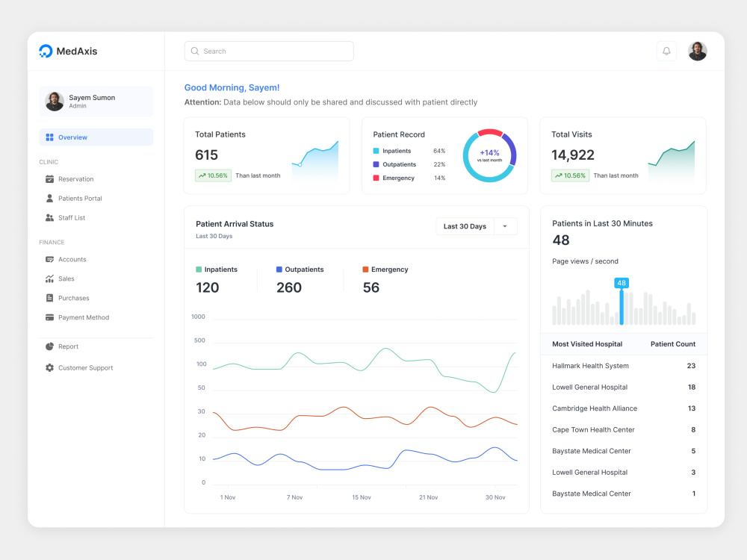The image size is (747, 560).
Task: Click the Sales chart icon
Action: point(49,279)
